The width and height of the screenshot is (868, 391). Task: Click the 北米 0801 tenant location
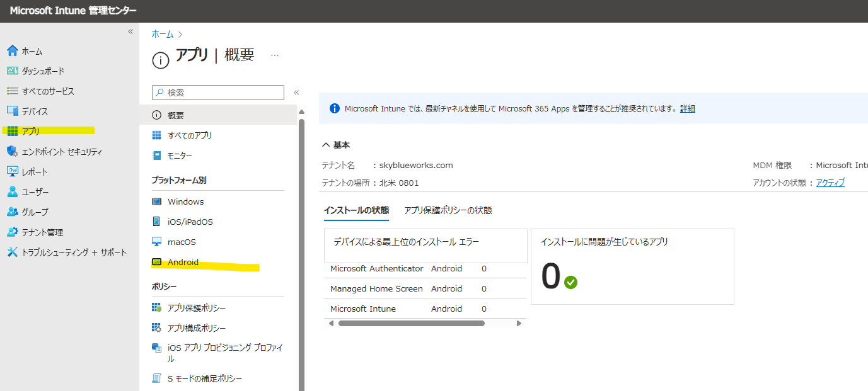click(399, 183)
